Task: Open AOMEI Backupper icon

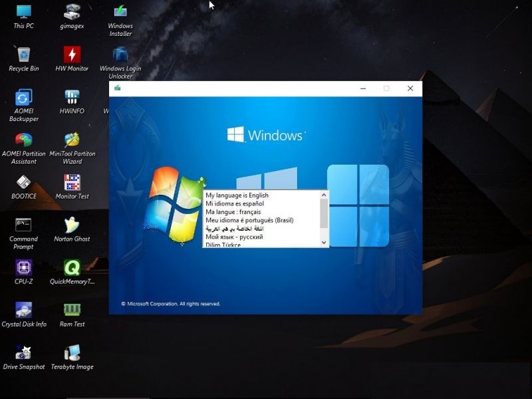Action: pyautogui.click(x=24, y=98)
